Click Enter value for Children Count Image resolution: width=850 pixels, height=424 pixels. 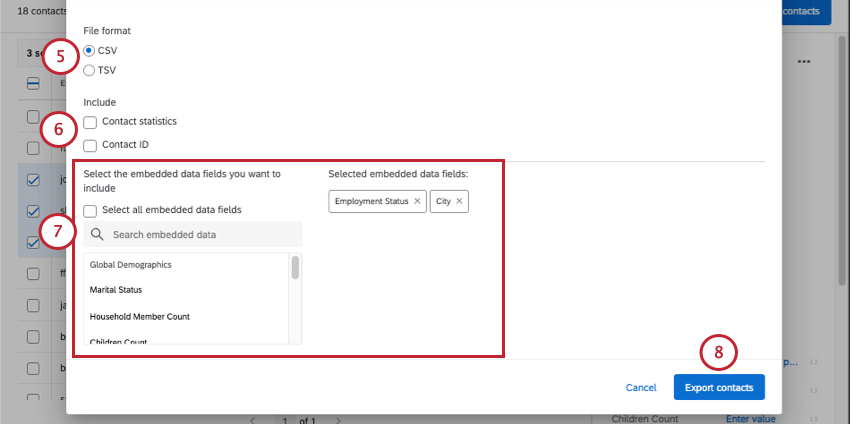(751, 419)
